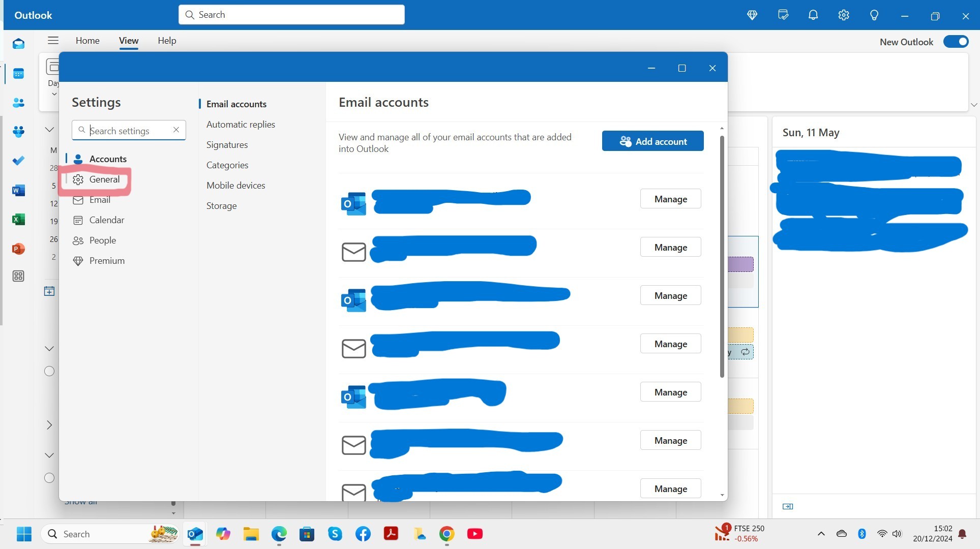Select the General settings category

[x=104, y=179]
